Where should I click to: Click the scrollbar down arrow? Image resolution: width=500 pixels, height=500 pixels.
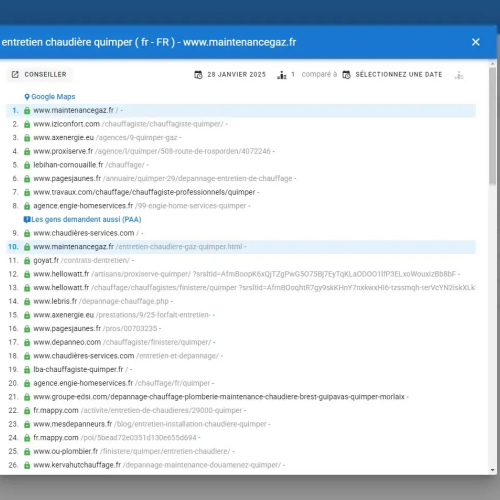click(x=493, y=470)
